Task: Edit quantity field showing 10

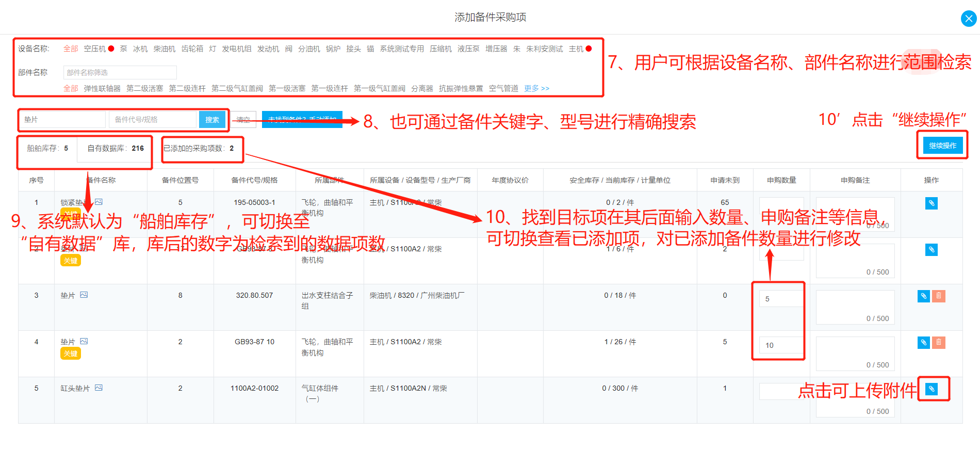Action: pyautogui.click(x=781, y=345)
